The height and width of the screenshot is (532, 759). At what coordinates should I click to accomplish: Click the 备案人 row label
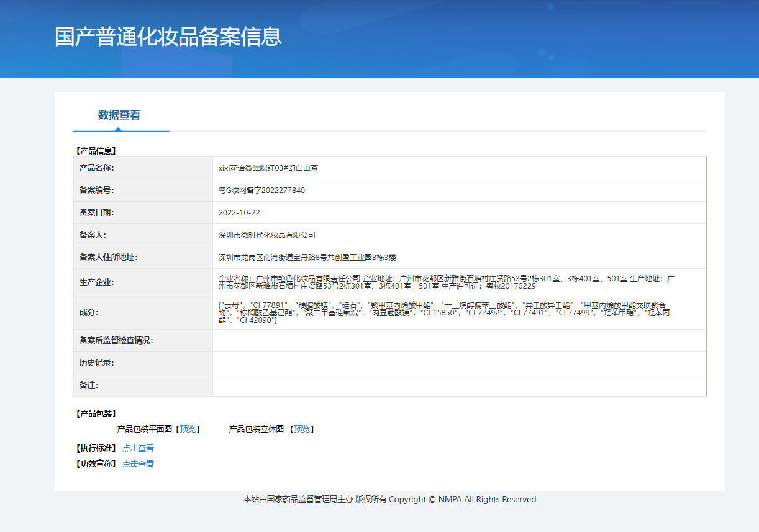(93, 235)
